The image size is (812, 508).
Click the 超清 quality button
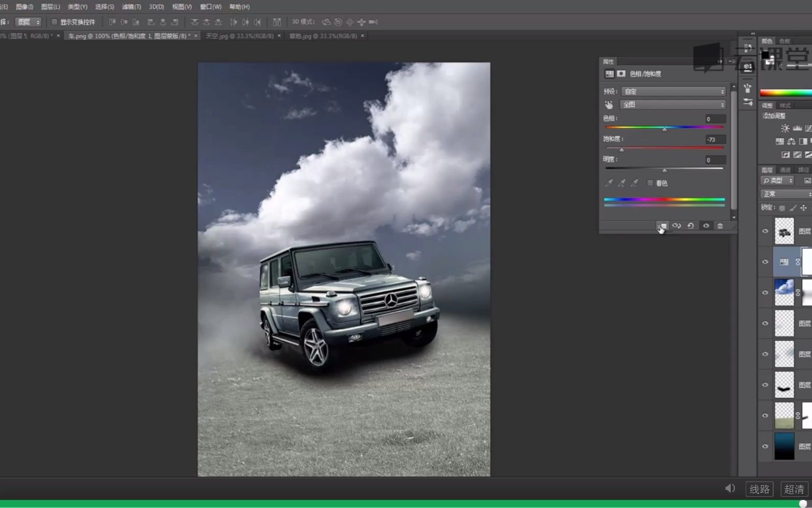tap(794, 489)
